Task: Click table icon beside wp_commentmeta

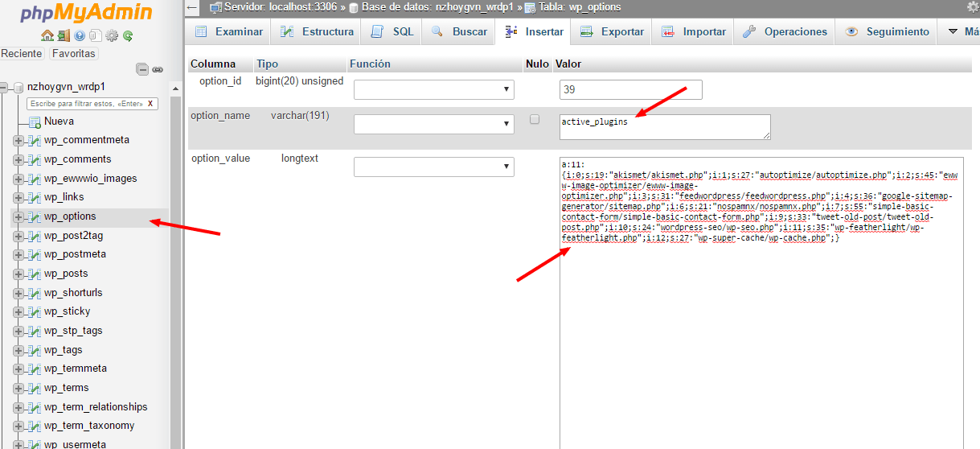Action: tap(34, 140)
